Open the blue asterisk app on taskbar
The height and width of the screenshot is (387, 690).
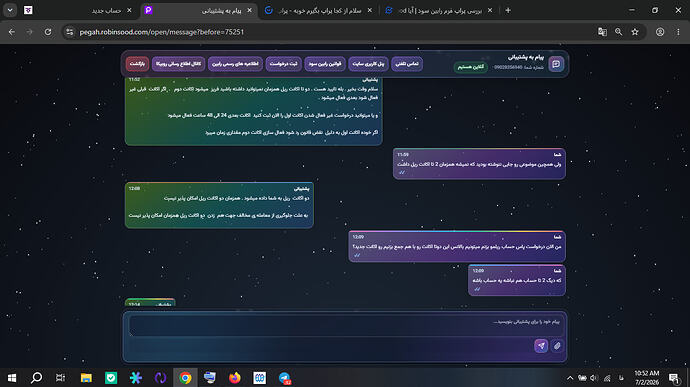coord(136,378)
